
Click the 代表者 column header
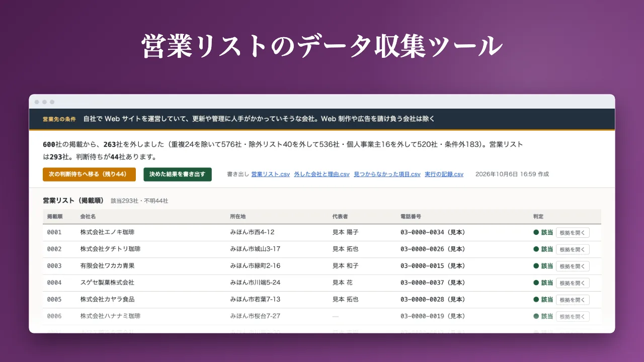(x=340, y=217)
